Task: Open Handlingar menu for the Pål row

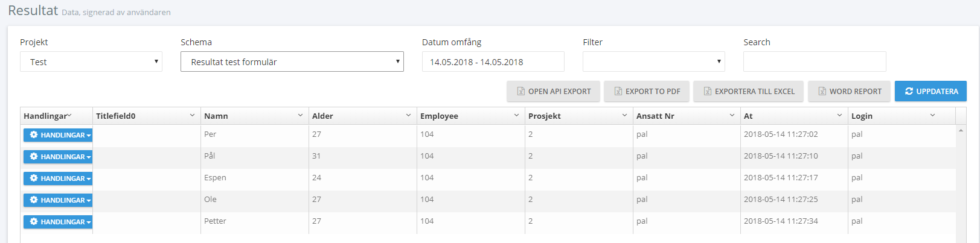Action: 58,157
